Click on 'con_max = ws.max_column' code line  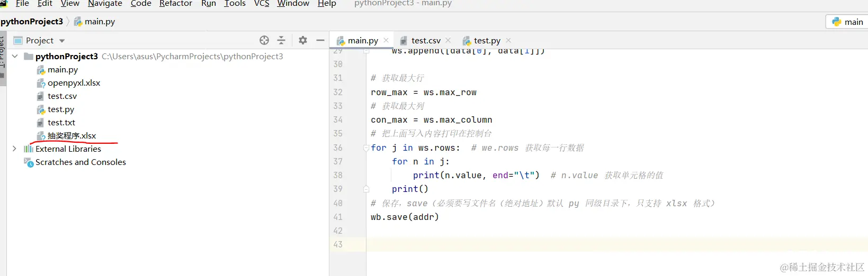[x=432, y=120]
